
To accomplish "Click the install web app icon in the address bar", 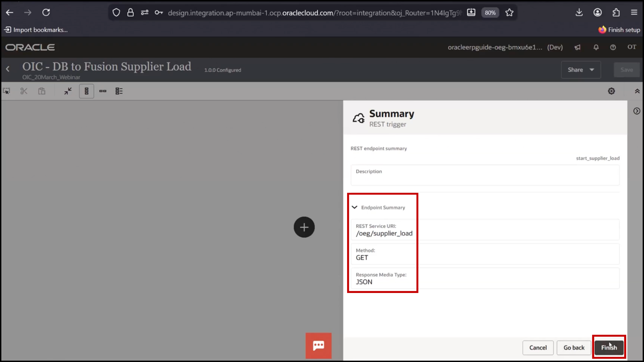I will pyautogui.click(x=471, y=13).
